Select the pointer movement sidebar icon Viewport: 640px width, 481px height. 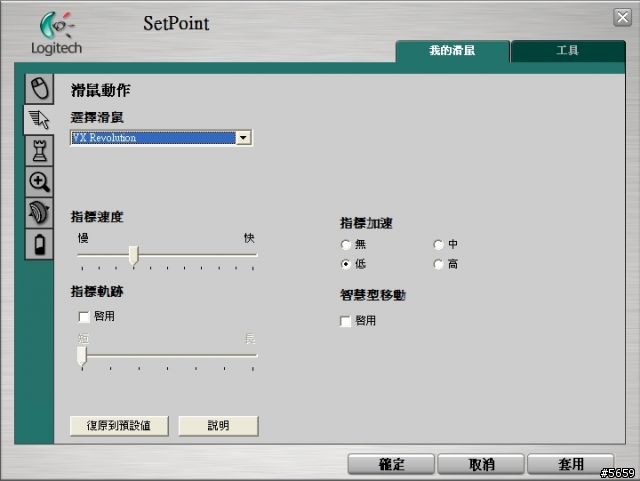[x=39, y=120]
